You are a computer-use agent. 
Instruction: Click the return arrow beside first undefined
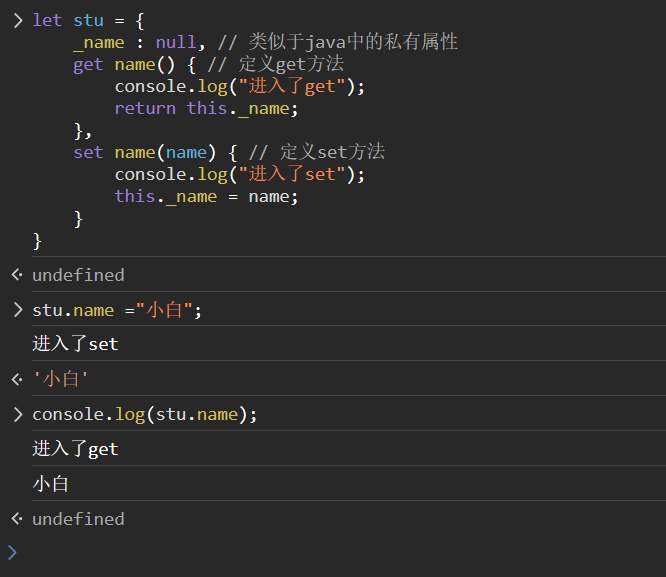point(16,275)
